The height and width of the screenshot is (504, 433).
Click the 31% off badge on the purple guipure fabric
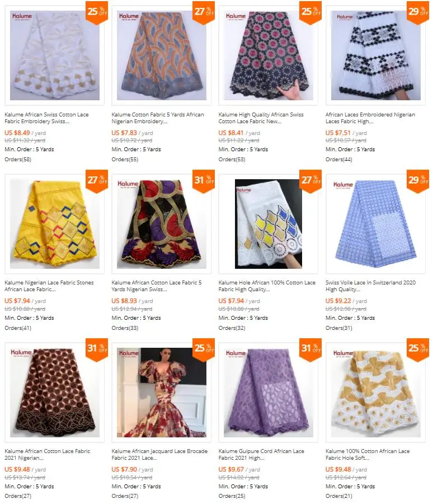310,349
